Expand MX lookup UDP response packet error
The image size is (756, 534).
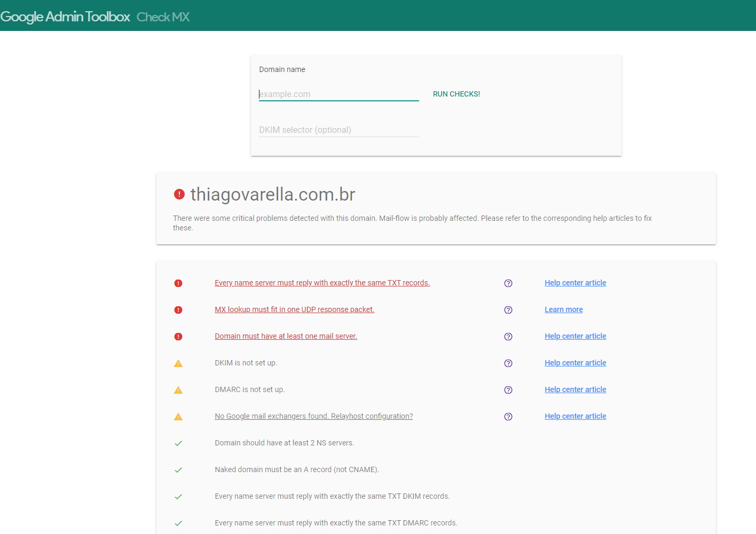click(x=294, y=309)
